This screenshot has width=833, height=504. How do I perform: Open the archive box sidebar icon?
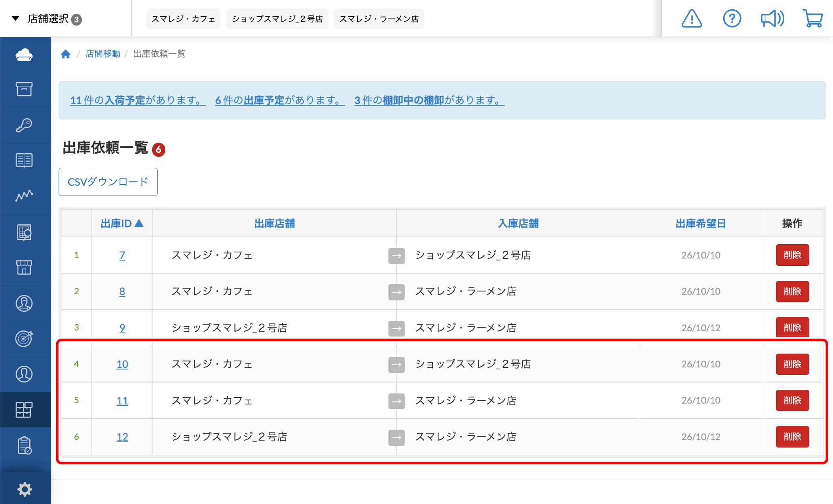tap(24, 89)
